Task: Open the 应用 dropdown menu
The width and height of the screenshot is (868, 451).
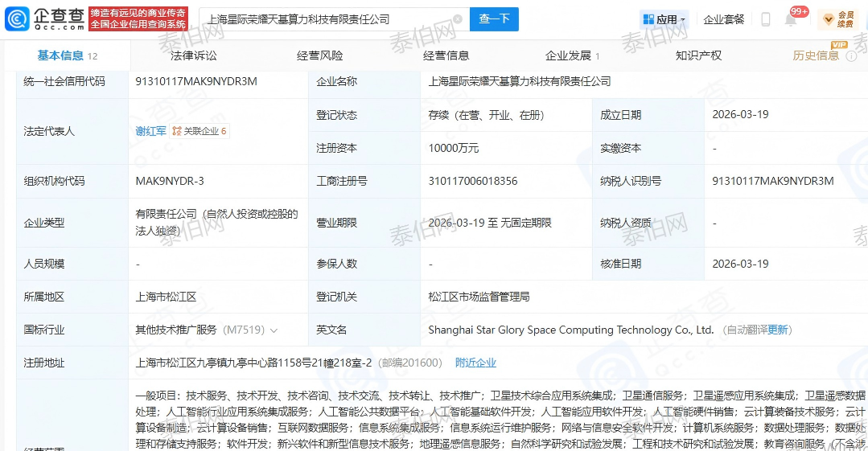Action: [x=664, y=19]
